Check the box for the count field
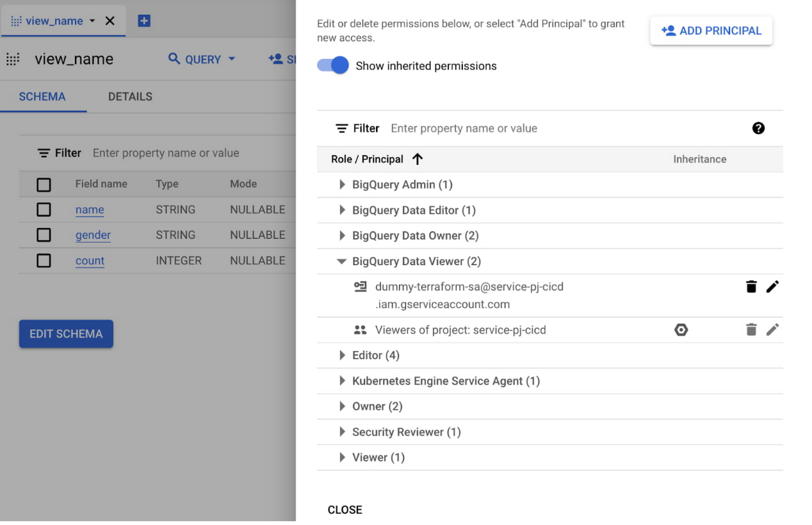 coord(44,260)
